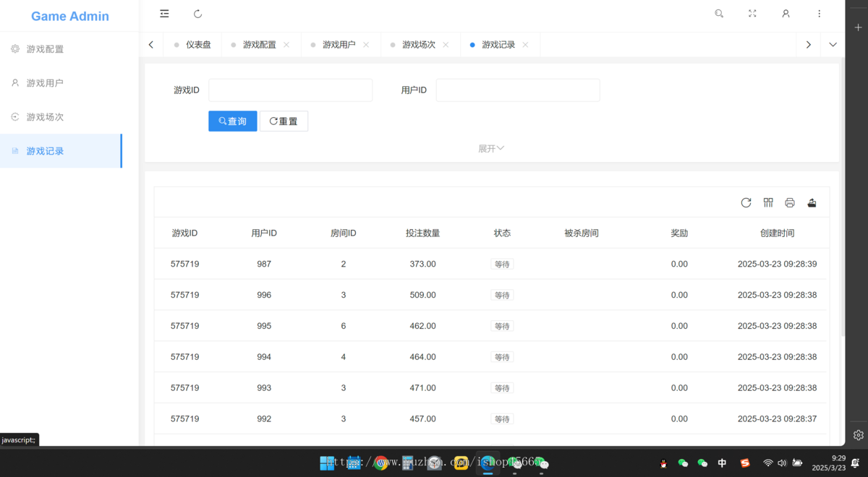Click timestamp 2025-03-23 09:28:37

pyautogui.click(x=777, y=419)
